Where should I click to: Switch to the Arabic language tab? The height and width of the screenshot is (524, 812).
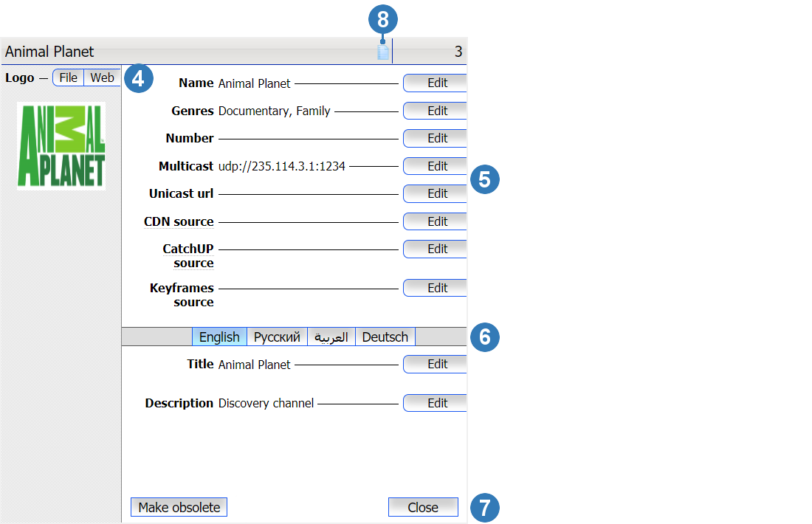pyautogui.click(x=331, y=337)
